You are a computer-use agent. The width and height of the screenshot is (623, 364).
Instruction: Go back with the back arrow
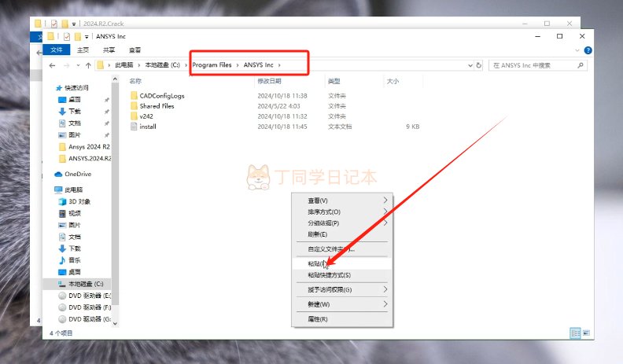52,65
